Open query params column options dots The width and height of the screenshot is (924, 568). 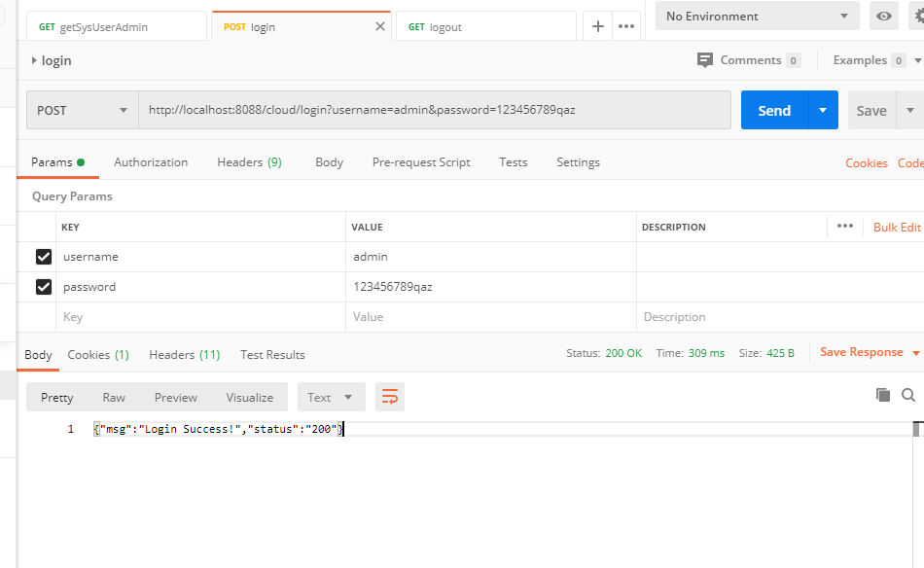(845, 227)
